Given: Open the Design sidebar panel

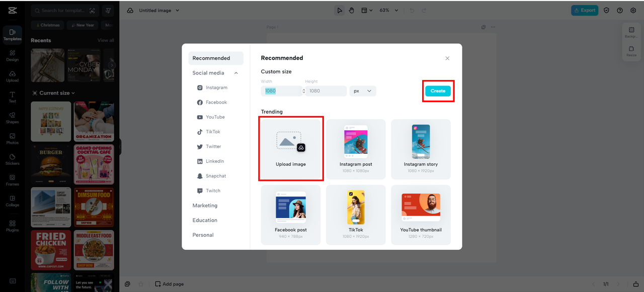Looking at the screenshot, I should tap(13, 56).
